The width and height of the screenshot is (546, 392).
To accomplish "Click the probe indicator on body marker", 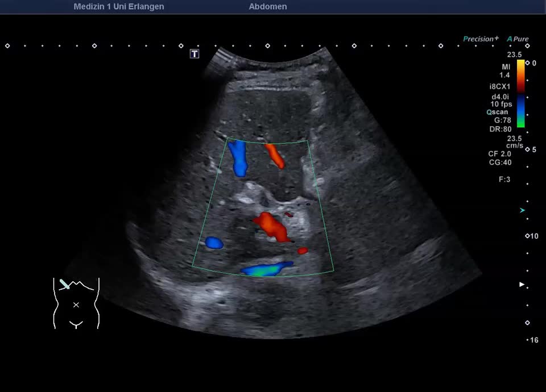I will click(x=64, y=284).
